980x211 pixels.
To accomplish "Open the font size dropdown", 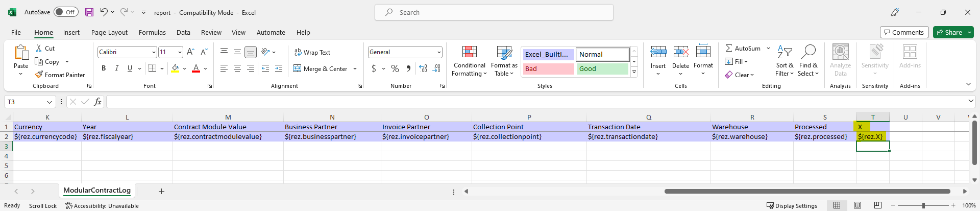I will pyautogui.click(x=180, y=52).
